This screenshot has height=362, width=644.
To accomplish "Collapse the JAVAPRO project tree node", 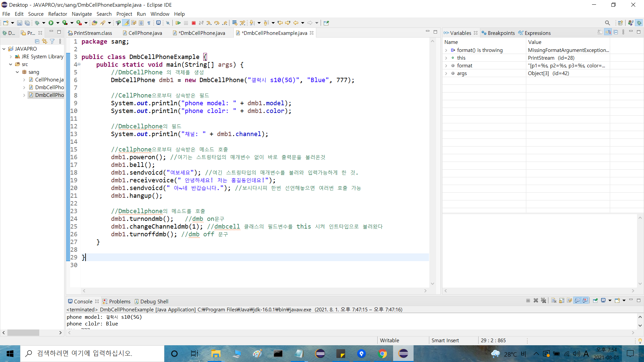I will coord(4,49).
